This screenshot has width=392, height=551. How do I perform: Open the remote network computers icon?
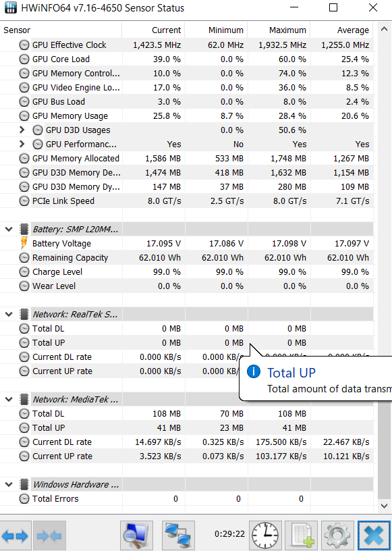coord(178,535)
